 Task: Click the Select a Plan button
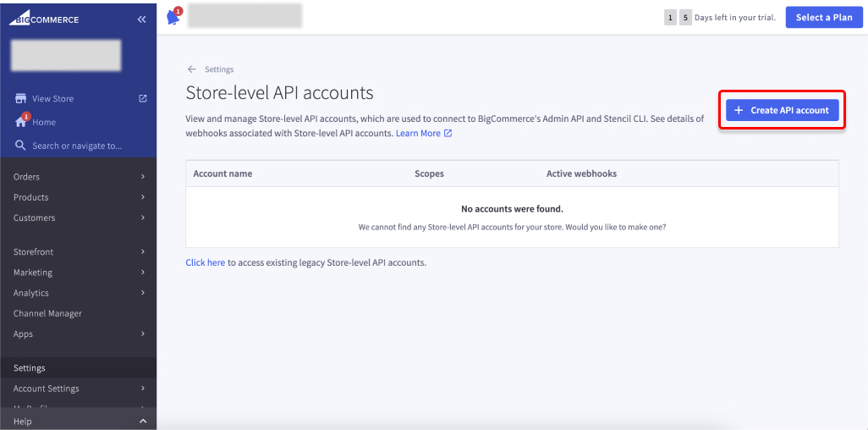[x=824, y=17]
